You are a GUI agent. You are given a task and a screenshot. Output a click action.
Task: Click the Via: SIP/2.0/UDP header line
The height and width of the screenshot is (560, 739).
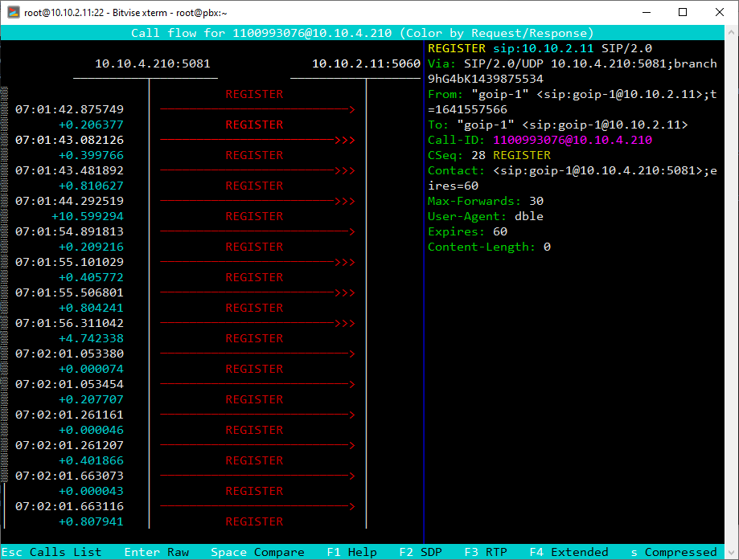pyautogui.click(x=573, y=63)
